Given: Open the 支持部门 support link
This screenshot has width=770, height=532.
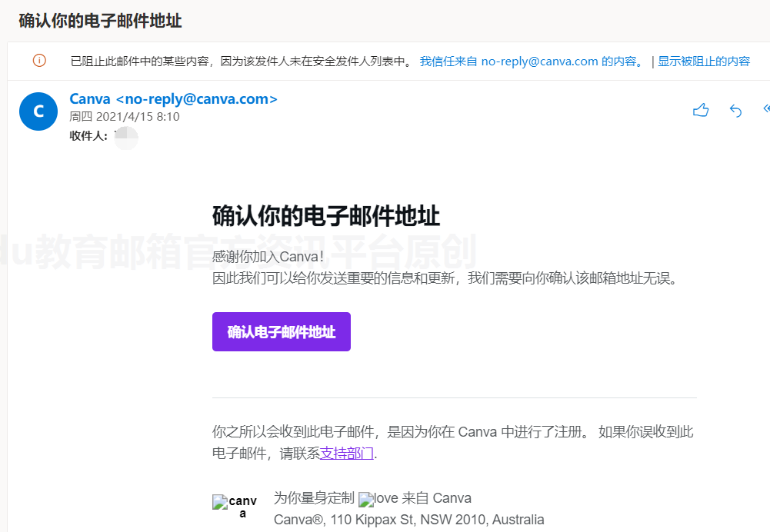Looking at the screenshot, I should point(347,453).
